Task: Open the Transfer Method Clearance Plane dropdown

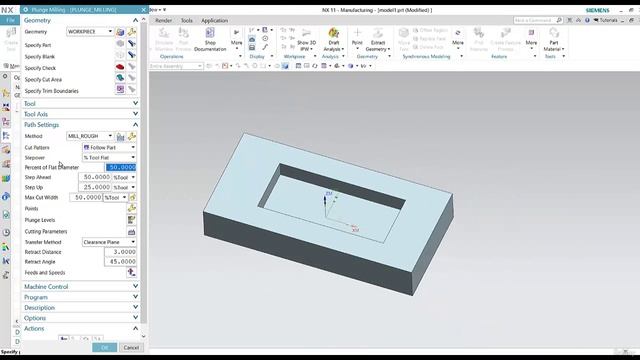Action: 109,242
